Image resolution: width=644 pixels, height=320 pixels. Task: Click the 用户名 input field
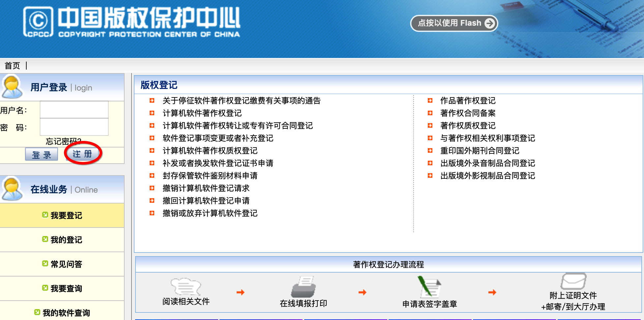74,110
